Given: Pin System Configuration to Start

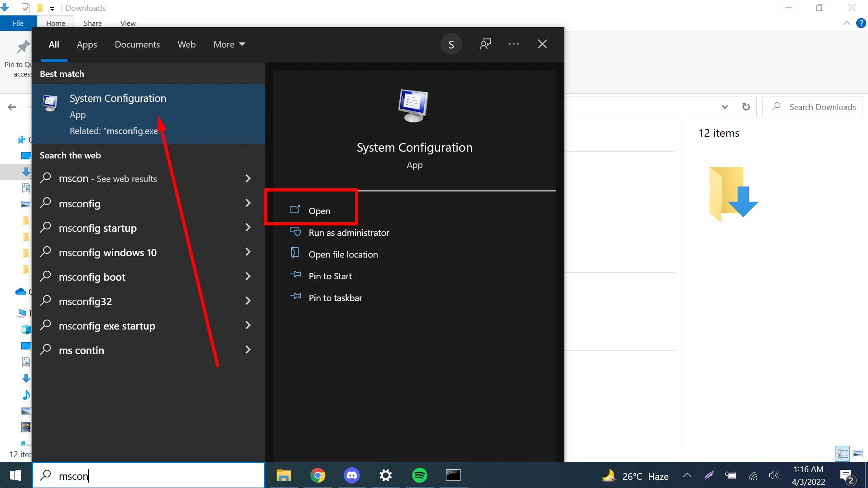Looking at the screenshot, I should point(330,276).
